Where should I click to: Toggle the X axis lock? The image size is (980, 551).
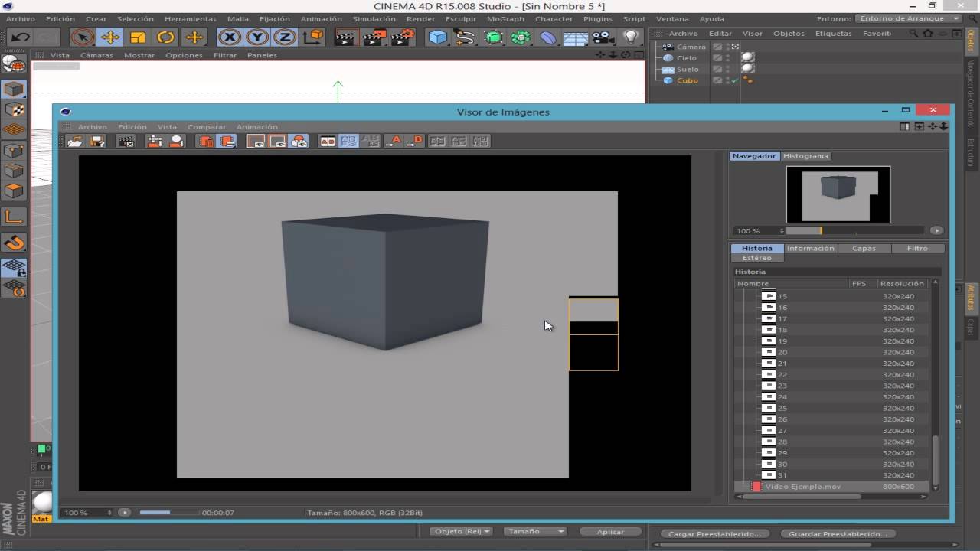tap(230, 37)
